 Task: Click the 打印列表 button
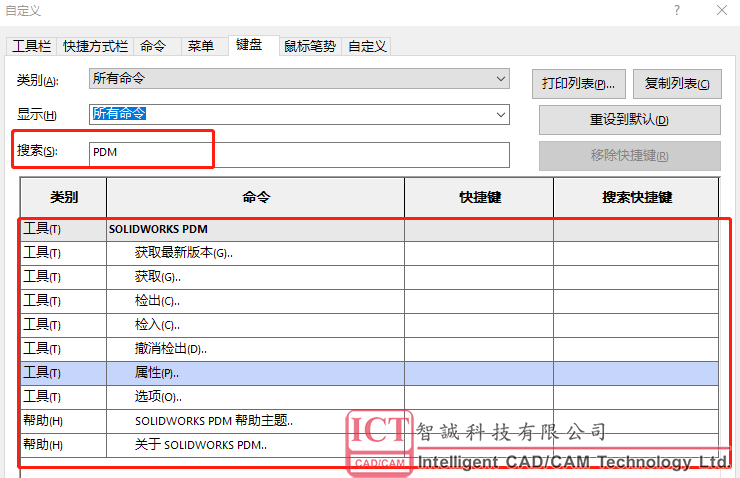click(x=579, y=84)
